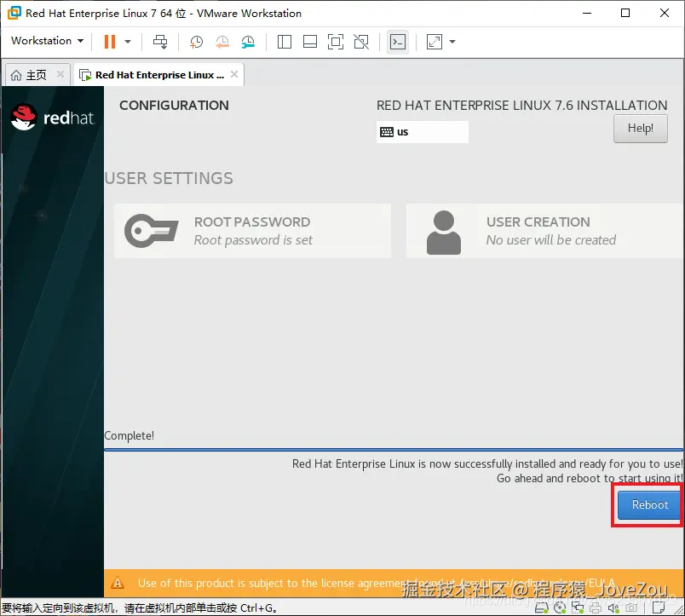Click the stretch guest display icon

click(x=435, y=42)
